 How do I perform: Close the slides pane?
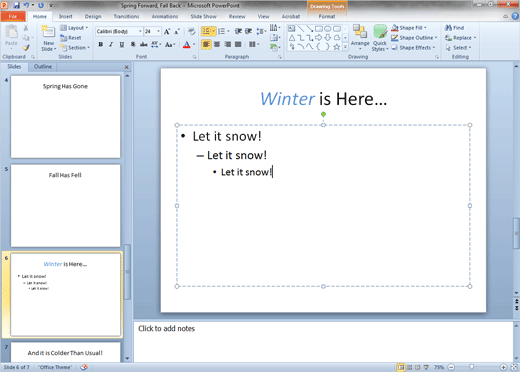pos(126,67)
